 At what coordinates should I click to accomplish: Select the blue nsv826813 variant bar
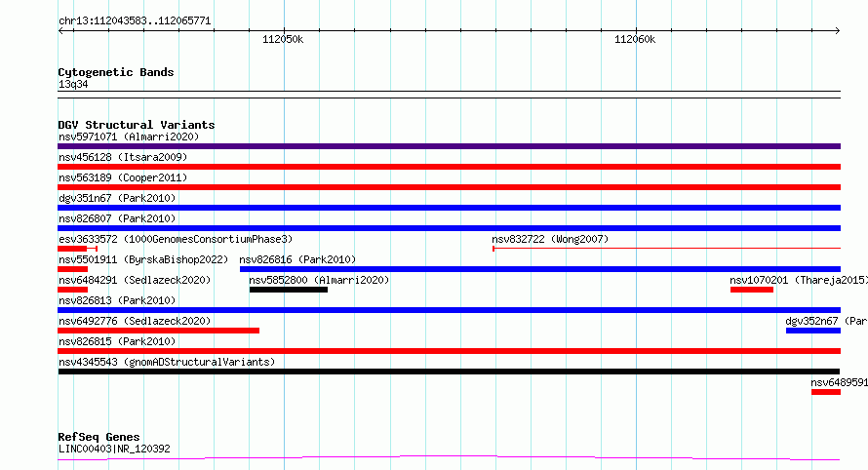(x=449, y=310)
